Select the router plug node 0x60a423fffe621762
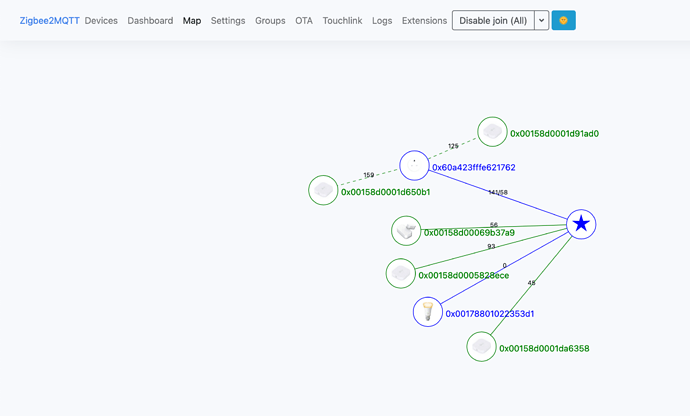 click(x=414, y=166)
